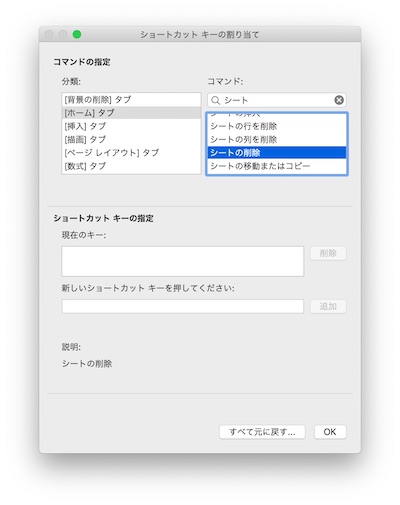400x505 pixels.
Task: Click the green zoom window button
Action: tap(77, 34)
